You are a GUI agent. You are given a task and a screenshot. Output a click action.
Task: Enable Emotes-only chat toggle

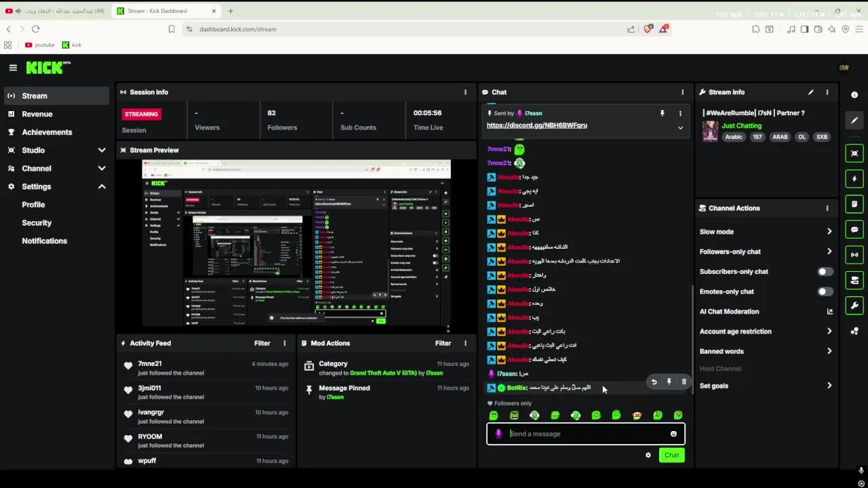[x=825, y=291]
